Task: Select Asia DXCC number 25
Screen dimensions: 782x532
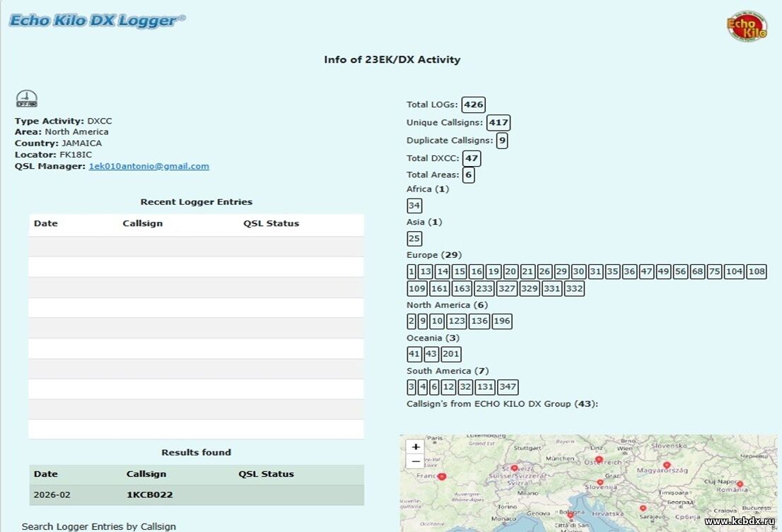Action: tap(414, 239)
